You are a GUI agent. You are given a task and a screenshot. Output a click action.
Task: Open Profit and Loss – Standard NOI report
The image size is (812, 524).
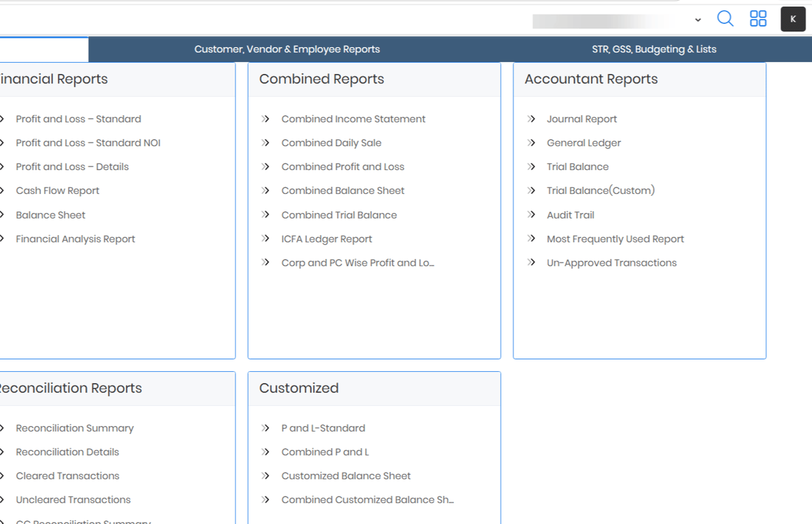tap(88, 143)
